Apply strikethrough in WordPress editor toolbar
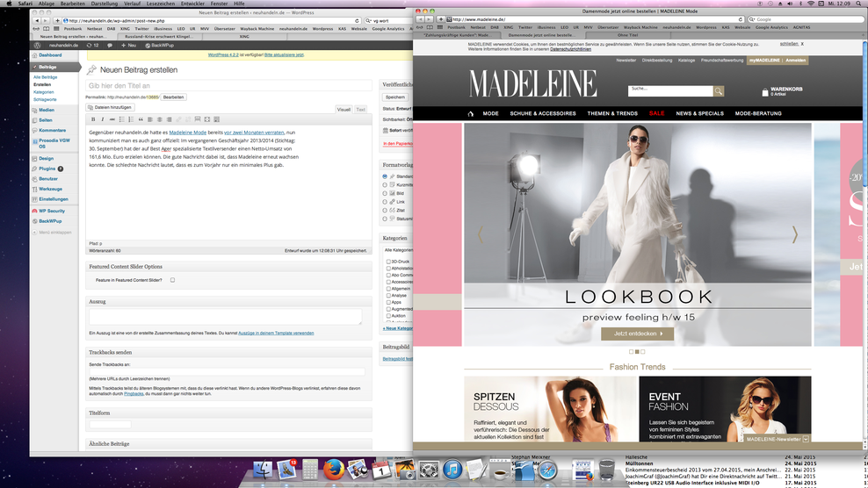 112,119
